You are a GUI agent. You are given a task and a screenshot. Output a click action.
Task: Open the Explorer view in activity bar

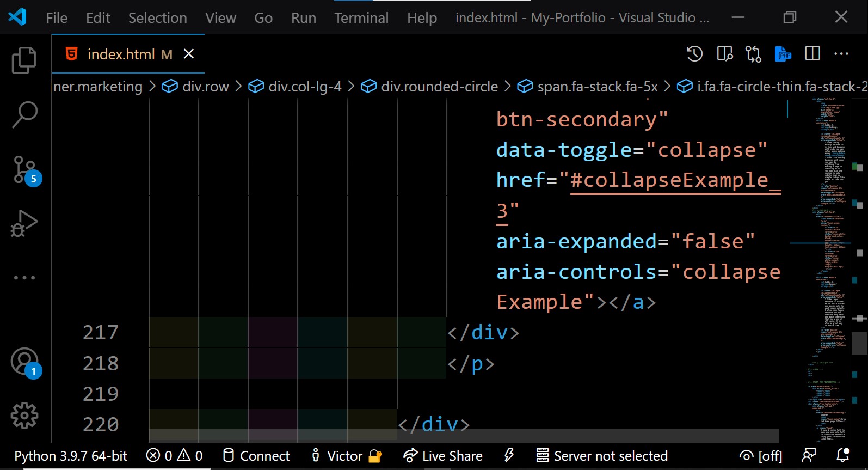point(24,60)
